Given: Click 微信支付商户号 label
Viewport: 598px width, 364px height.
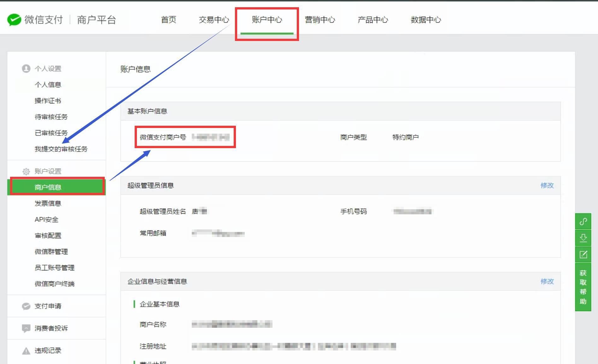Looking at the screenshot, I should coord(163,137).
